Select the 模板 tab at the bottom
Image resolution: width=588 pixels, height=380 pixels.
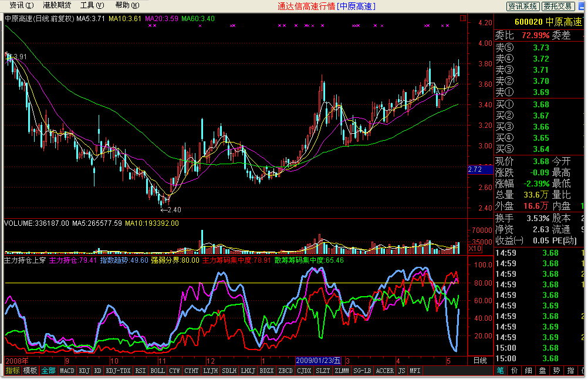point(30,371)
